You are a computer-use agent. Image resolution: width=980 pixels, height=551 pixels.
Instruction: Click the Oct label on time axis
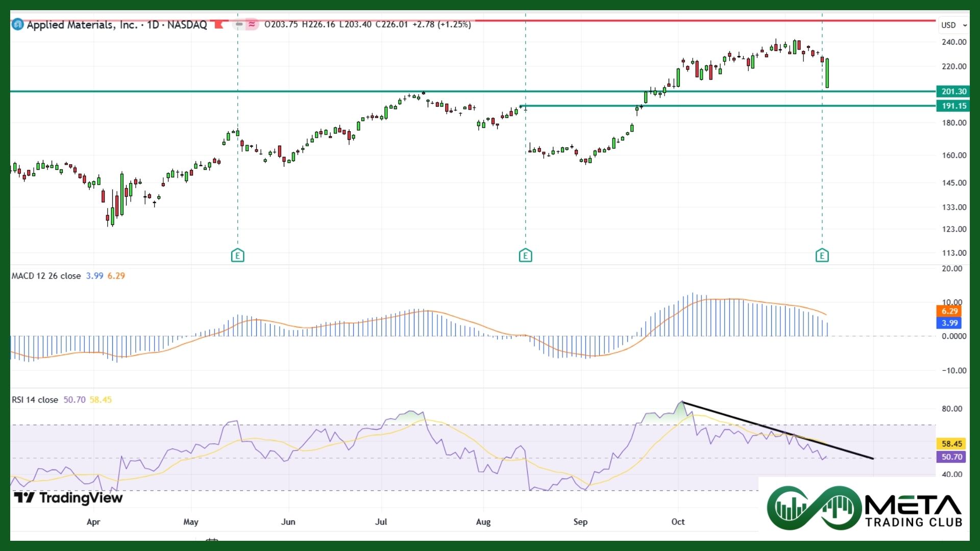click(678, 521)
